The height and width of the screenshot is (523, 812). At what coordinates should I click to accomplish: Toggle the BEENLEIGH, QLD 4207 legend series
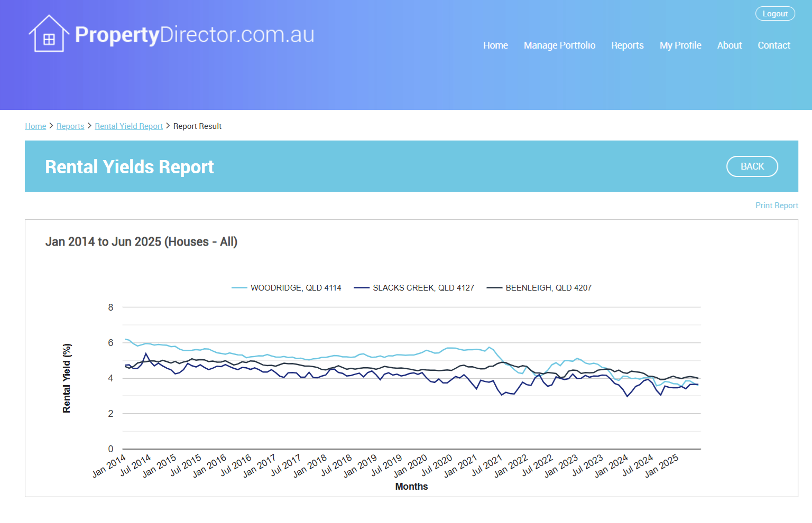[x=539, y=288]
